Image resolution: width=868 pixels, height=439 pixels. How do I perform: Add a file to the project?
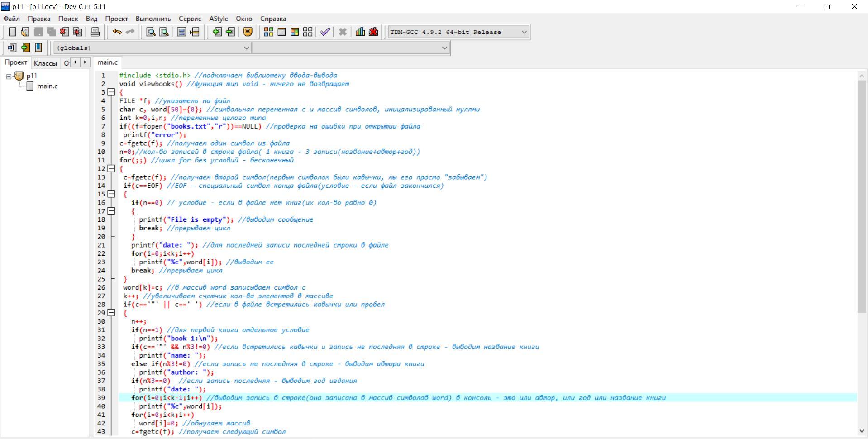pyautogui.click(x=217, y=32)
